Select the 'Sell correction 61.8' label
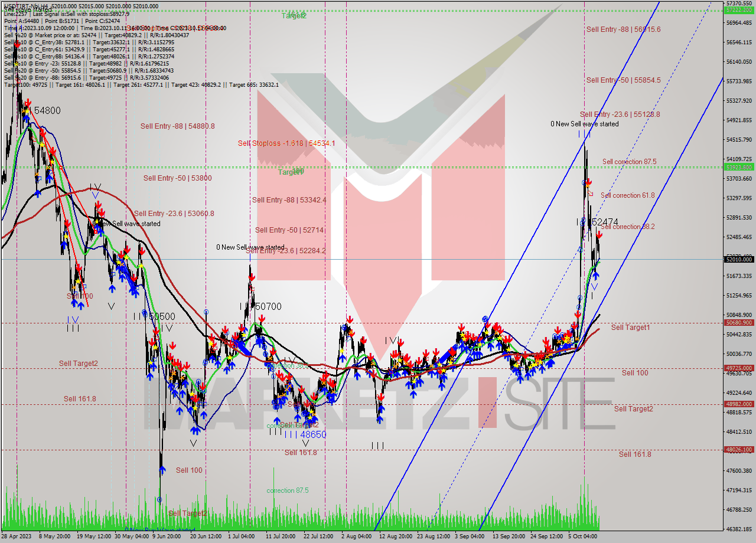756x543 pixels. pyautogui.click(x=627, y=195)
